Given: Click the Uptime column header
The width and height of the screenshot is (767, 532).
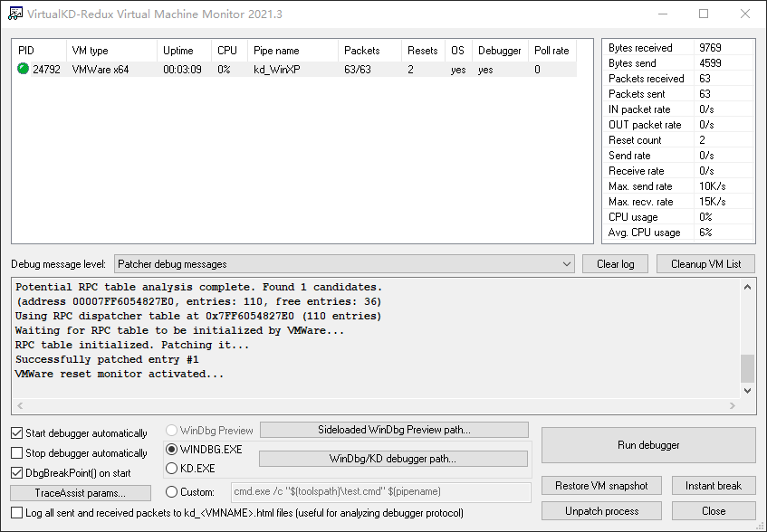Looking at the screenshot, I should tap(185, 51).
